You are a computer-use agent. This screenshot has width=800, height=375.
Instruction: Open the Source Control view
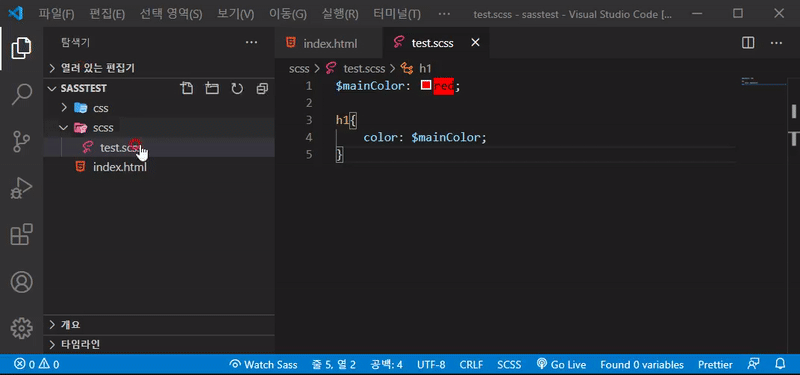(x=21, y=142)
